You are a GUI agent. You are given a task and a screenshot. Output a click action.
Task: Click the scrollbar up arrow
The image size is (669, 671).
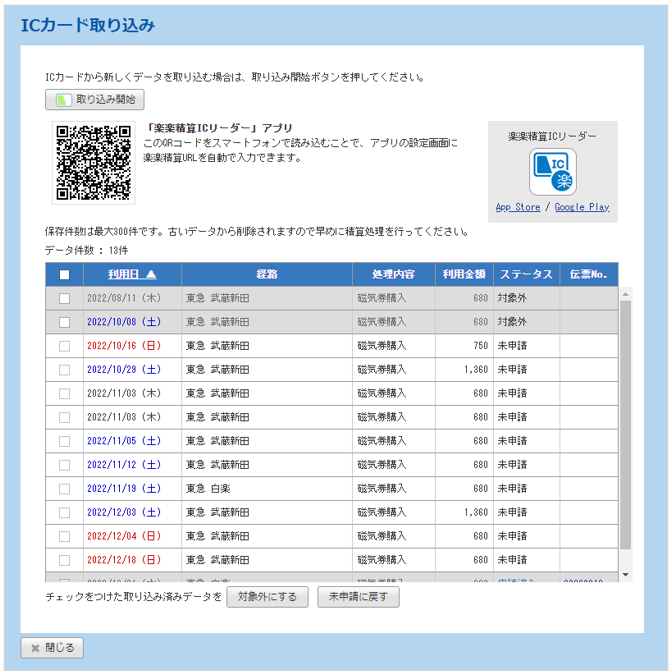626,294
